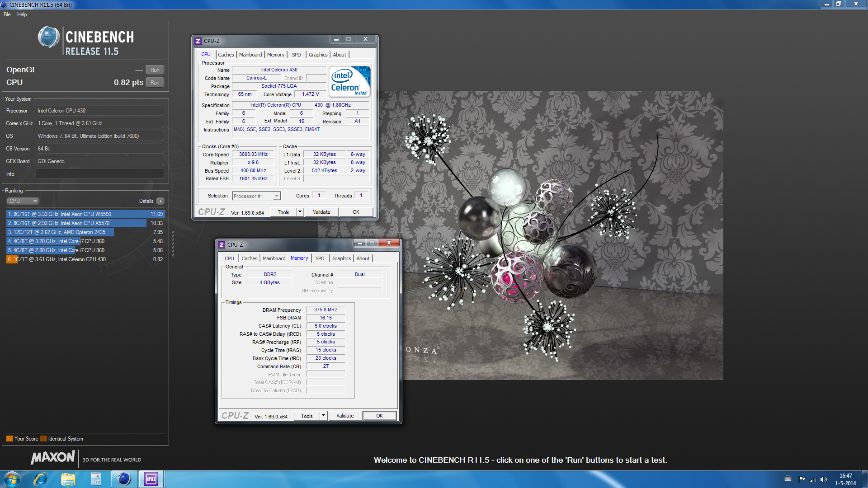This screenshot has height=488, width=868.
Task: Open Graphics tab in upper CPU-Z
Action: coord(318,55)
